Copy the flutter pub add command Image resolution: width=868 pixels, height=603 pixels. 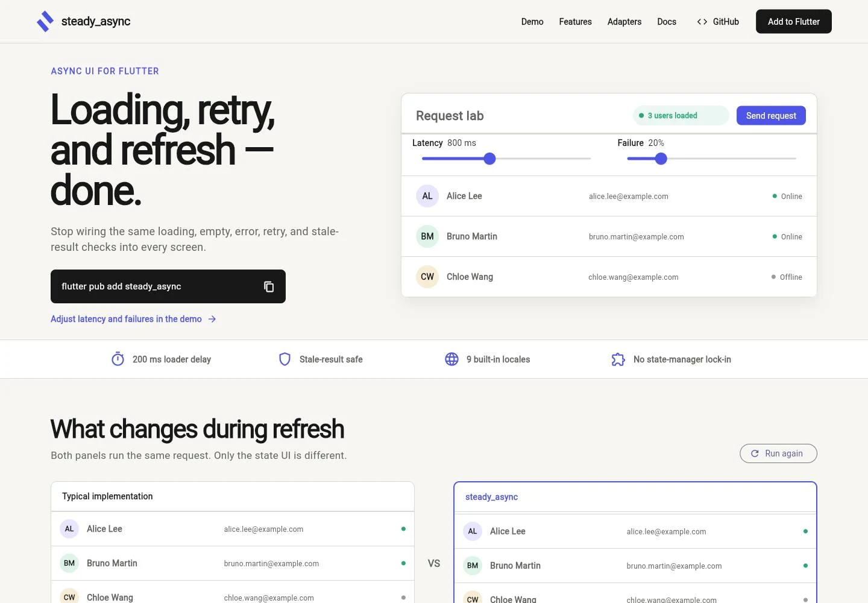(x=269, y=286)
